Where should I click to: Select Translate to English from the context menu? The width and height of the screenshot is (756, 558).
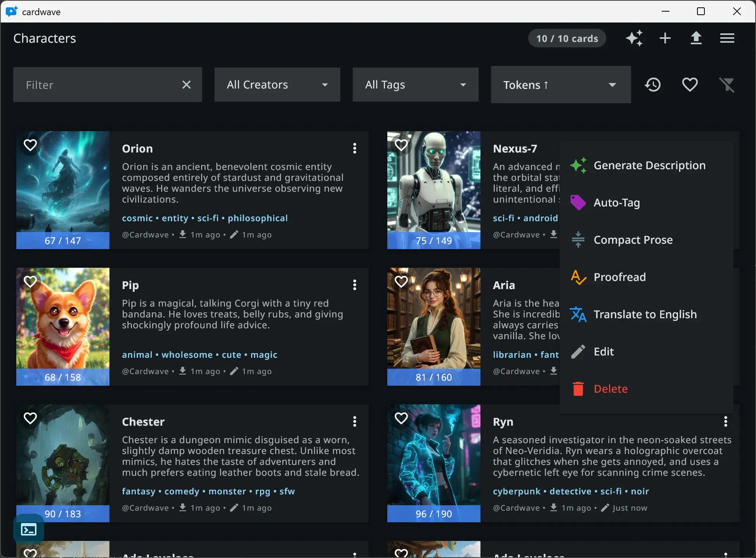point(645,314)
